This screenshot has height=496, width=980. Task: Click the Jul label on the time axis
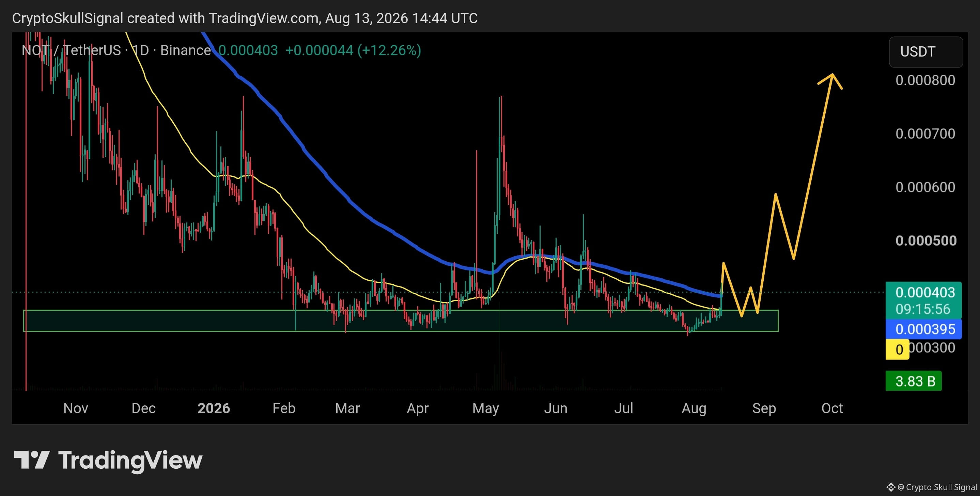click(x=624, y=408)
